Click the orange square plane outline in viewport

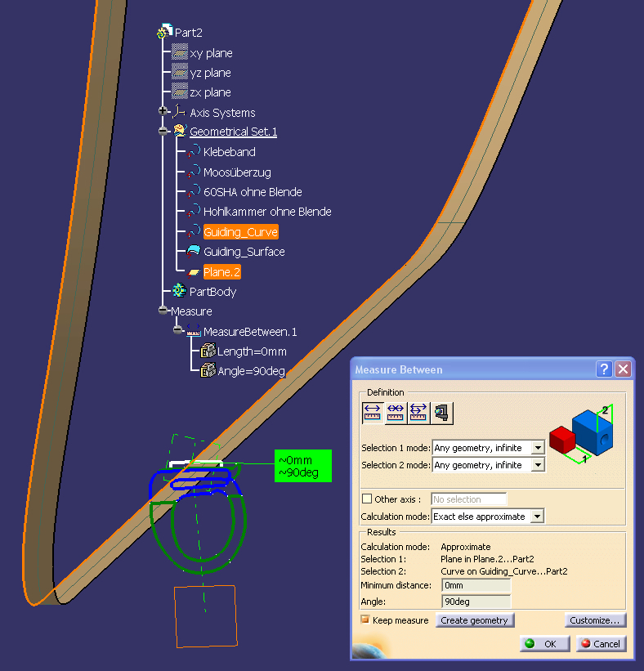point(206,616)
